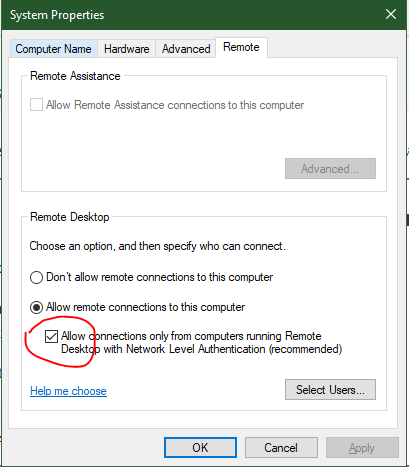Click the 'Choose an option' instruction text

[x=157, y=246]
